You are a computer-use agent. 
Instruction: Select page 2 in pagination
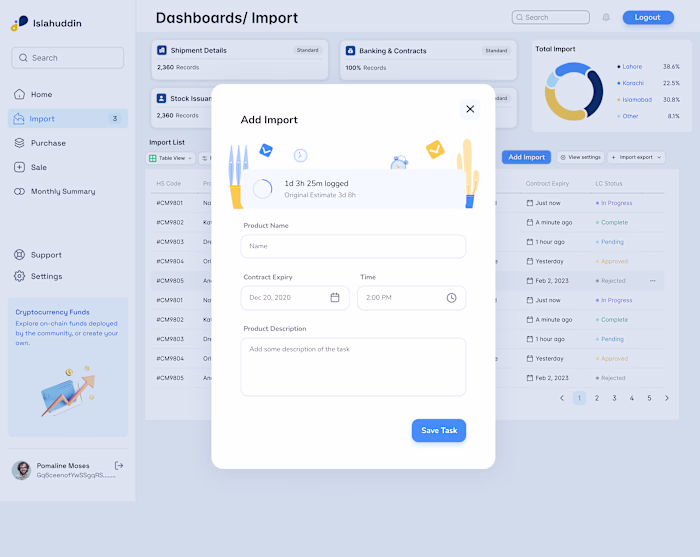596,398
